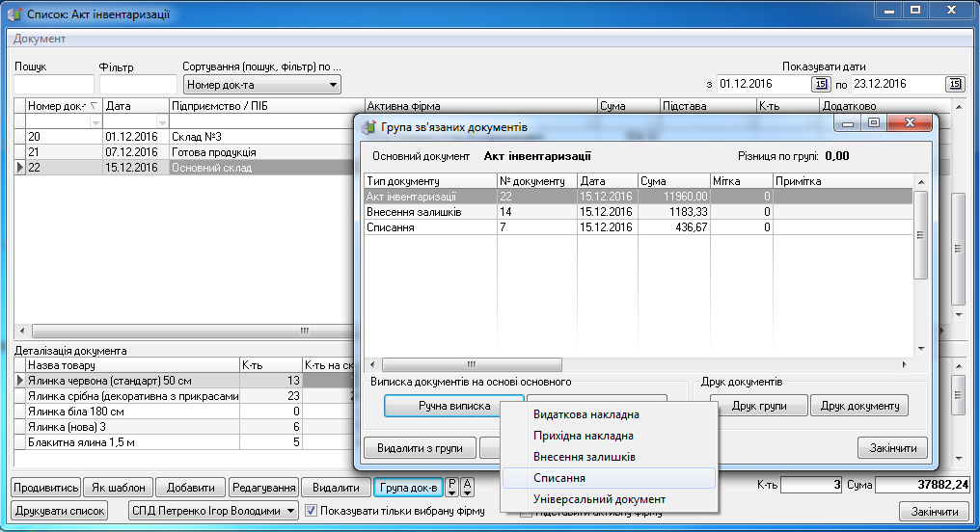This screenshot has width=980, height=532.
Task: Open the СПД Петренко Ігор firm dropdown
Action: click(291, 511)
